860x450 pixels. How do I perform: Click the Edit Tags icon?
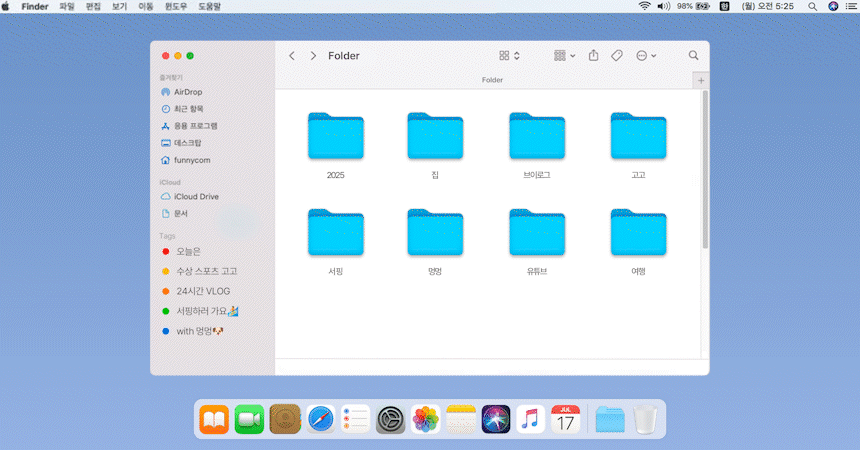click(617, 56)
